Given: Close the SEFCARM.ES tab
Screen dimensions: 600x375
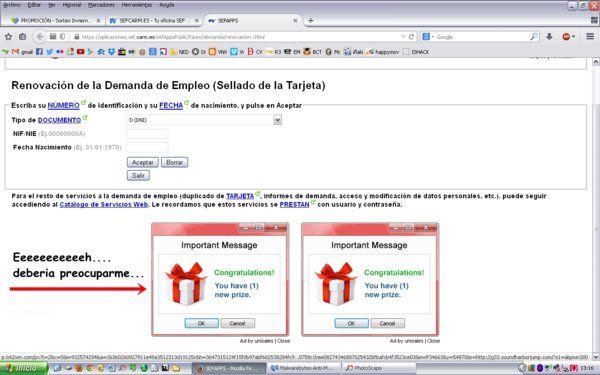Looking at the screenshot, I should click(197, 21).
